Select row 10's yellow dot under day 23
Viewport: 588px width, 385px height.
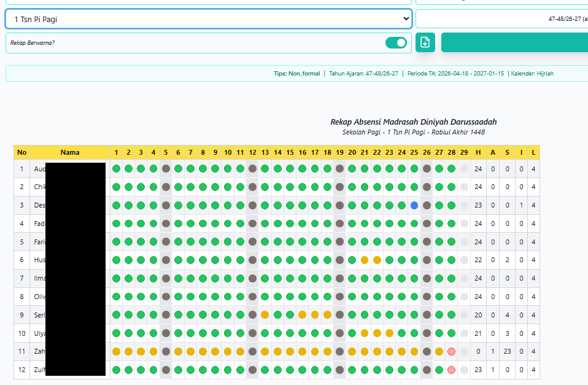pyautogui.click(x=389, y=333)
